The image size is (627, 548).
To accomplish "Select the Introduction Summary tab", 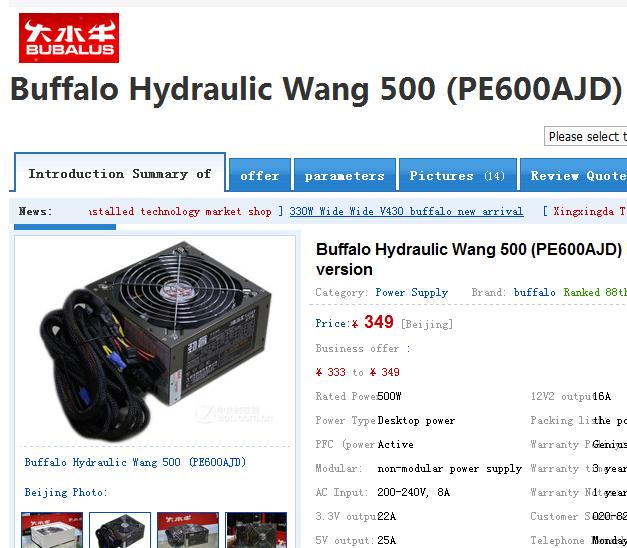I will tap(120, 173).
